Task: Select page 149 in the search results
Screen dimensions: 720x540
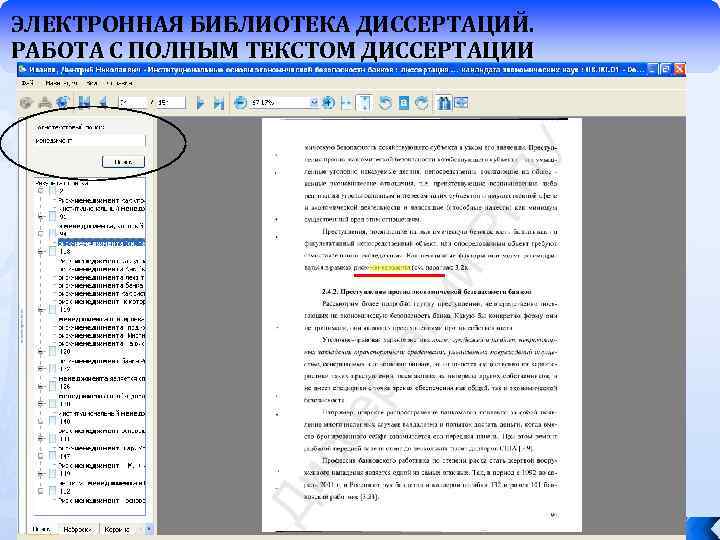Action: point(65,473)
